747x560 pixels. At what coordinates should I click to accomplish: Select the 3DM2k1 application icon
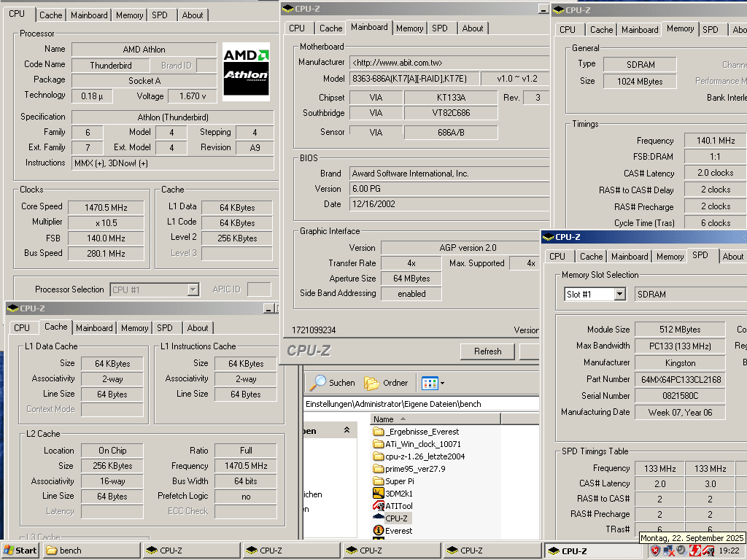click(379, 494)
